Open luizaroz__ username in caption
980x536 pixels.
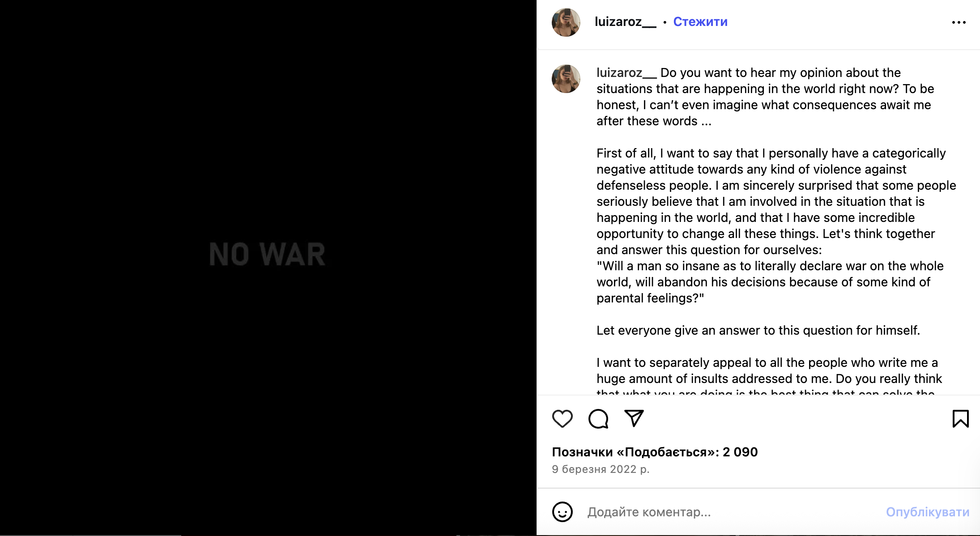point(626,72)
